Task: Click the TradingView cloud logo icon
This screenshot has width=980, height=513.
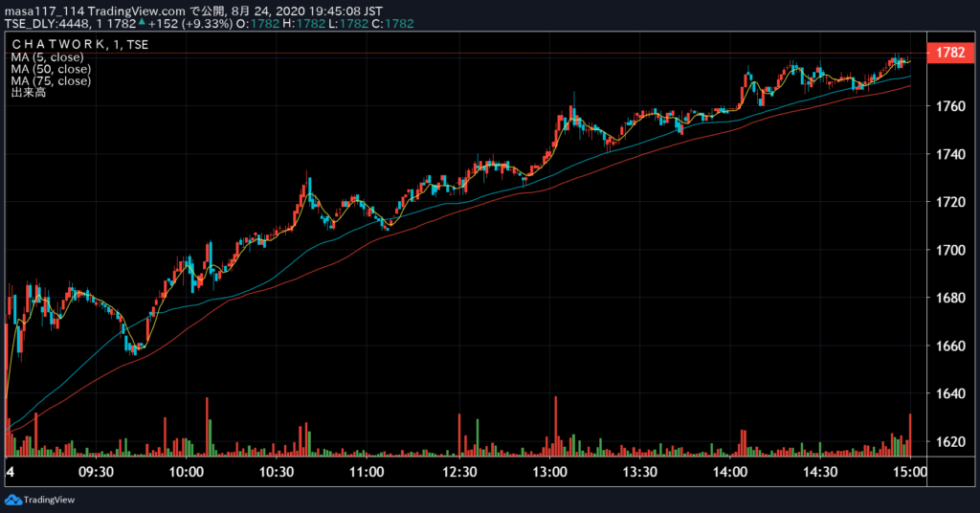Action: 13,500
